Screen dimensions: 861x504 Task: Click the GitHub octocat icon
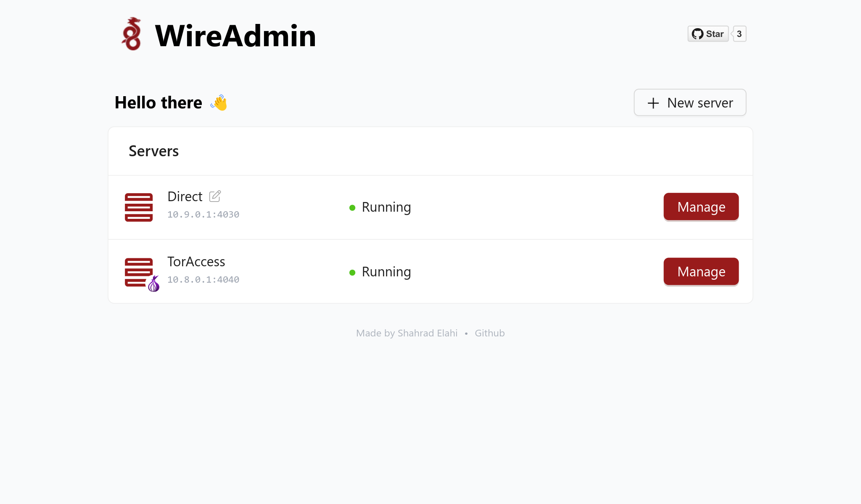point(697,34)
